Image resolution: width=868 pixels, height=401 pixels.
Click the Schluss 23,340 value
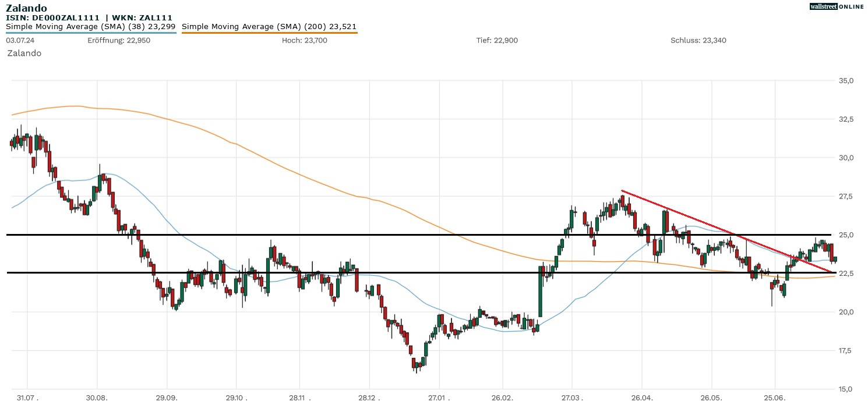click(x=698, y=40)
